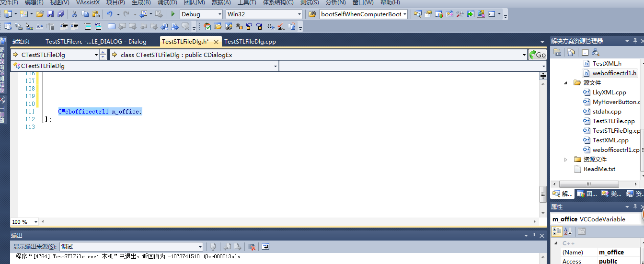The image size is (644, 264).
Task: Open the CTestSTLFileDlg scope dropdown
Action: [96, 55]
